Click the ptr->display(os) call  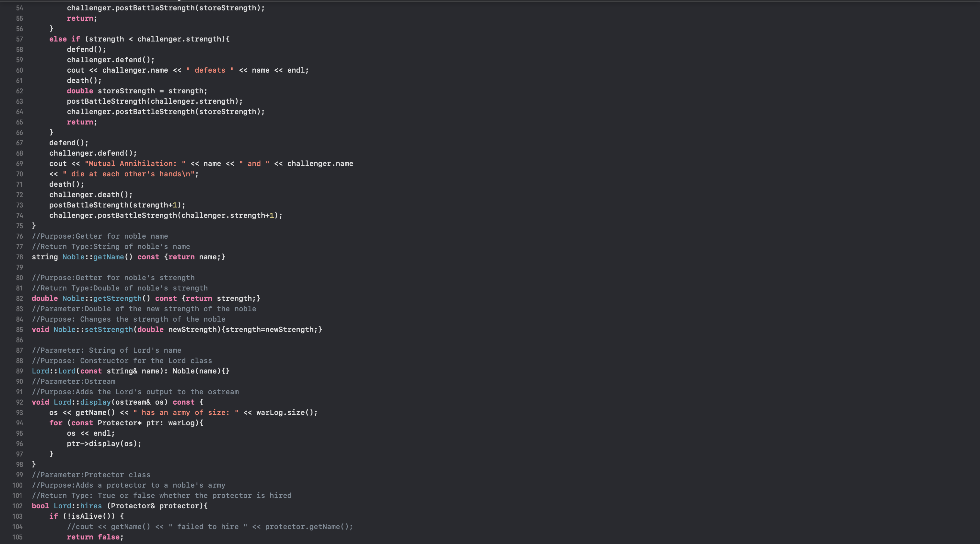(104, 444)
